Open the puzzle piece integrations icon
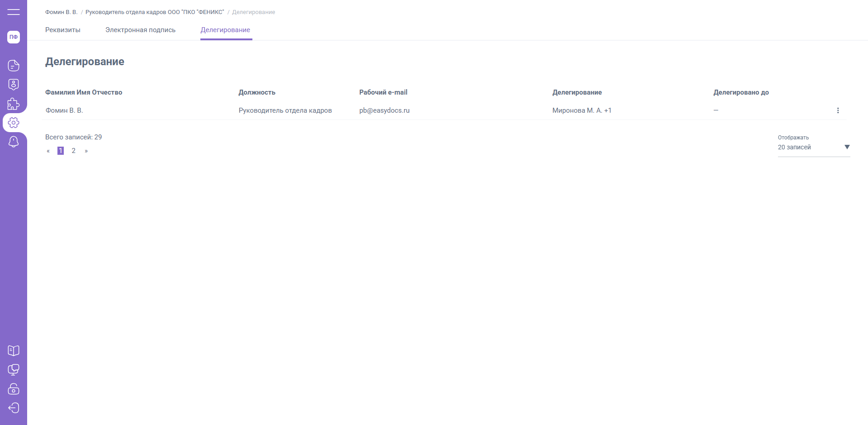The height and width of the screenshot is (425, 868). [14, 104]
